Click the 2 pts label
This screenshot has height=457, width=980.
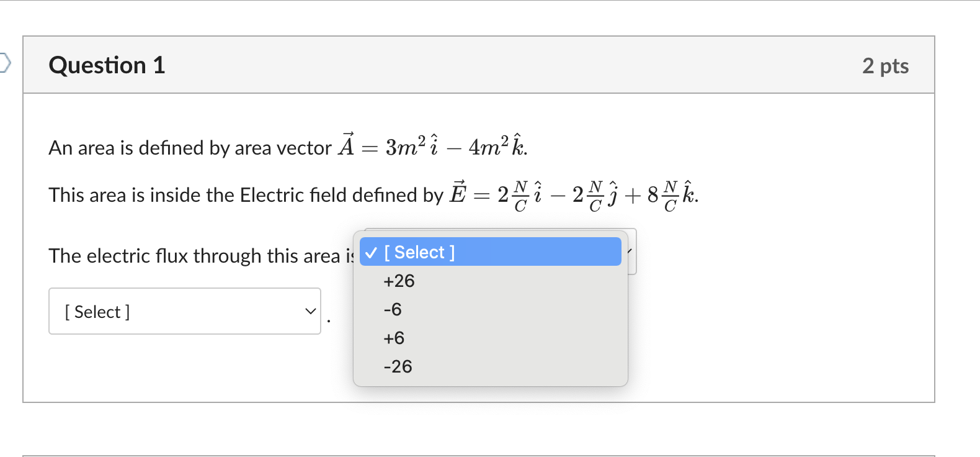[x=885, y=66]
